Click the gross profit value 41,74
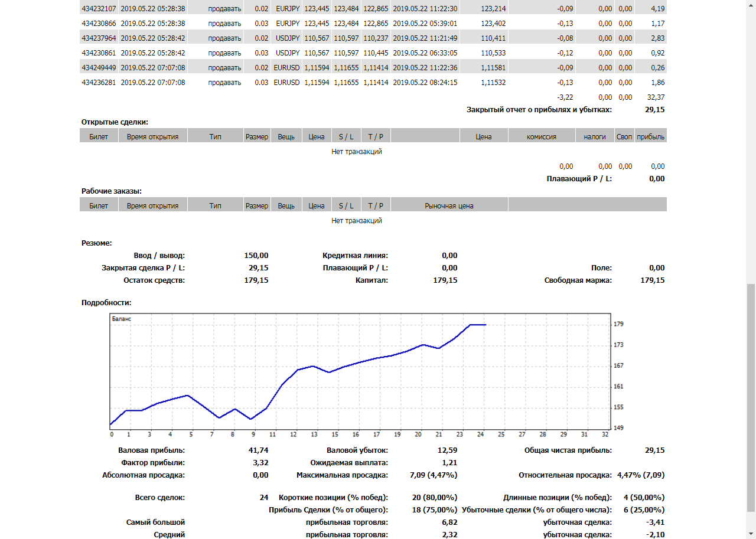 (259, 450)
